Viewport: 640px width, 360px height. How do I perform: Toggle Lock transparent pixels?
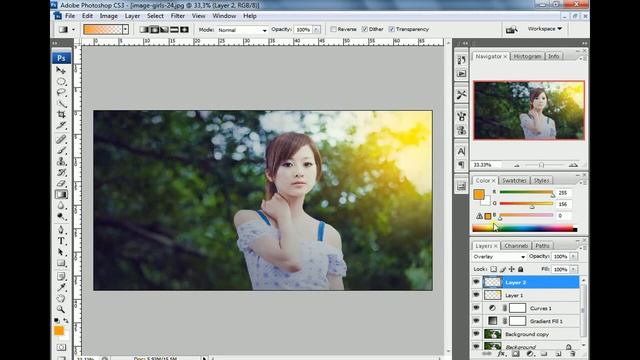[493, 269]
